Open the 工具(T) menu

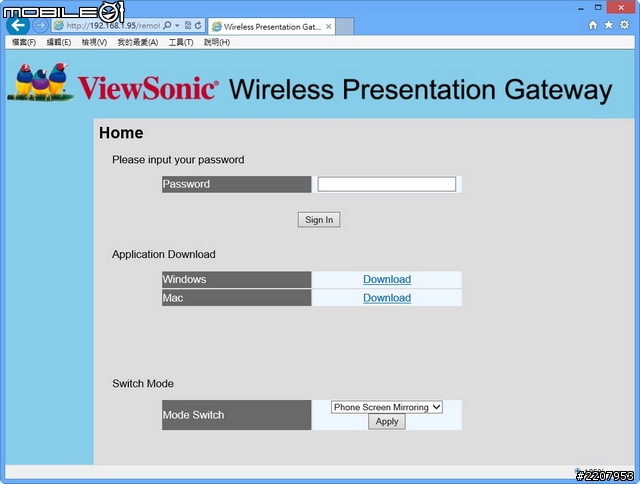pos(181,42)
